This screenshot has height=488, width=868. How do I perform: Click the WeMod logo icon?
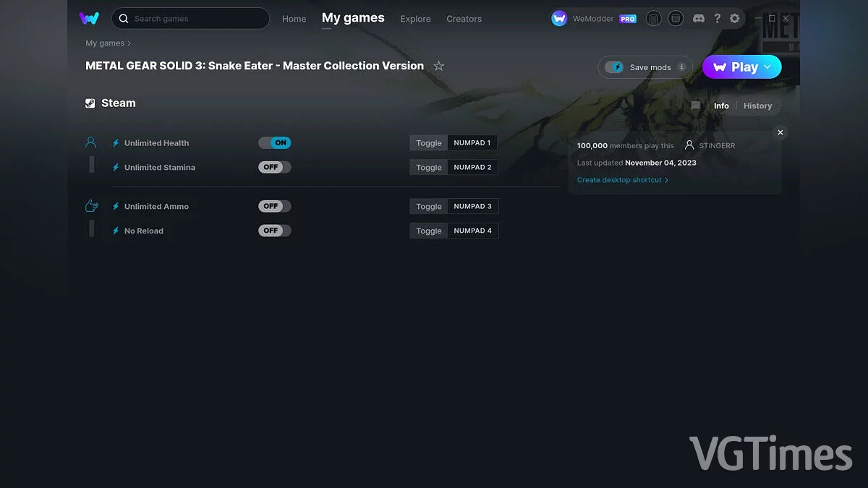coord(89,19)
